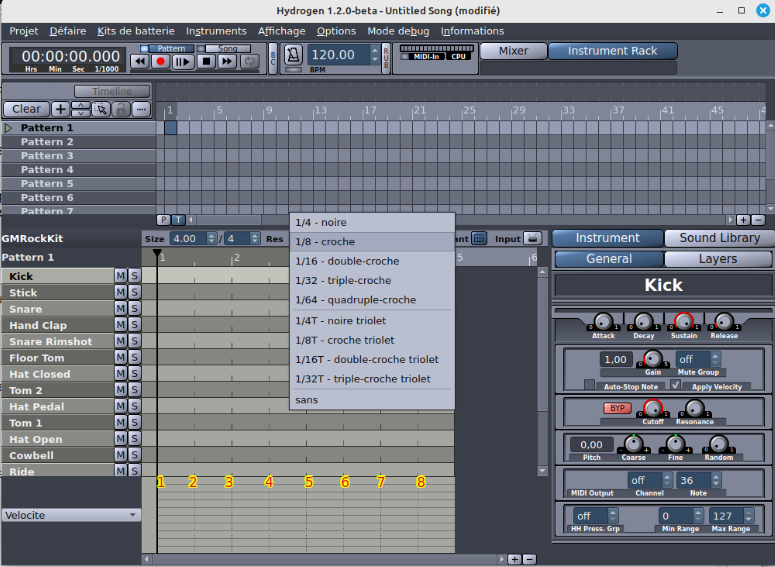The height and width of the screenshot is (567, 775).
Task: Open the Projet menu
Action: (x=23, y=31)
